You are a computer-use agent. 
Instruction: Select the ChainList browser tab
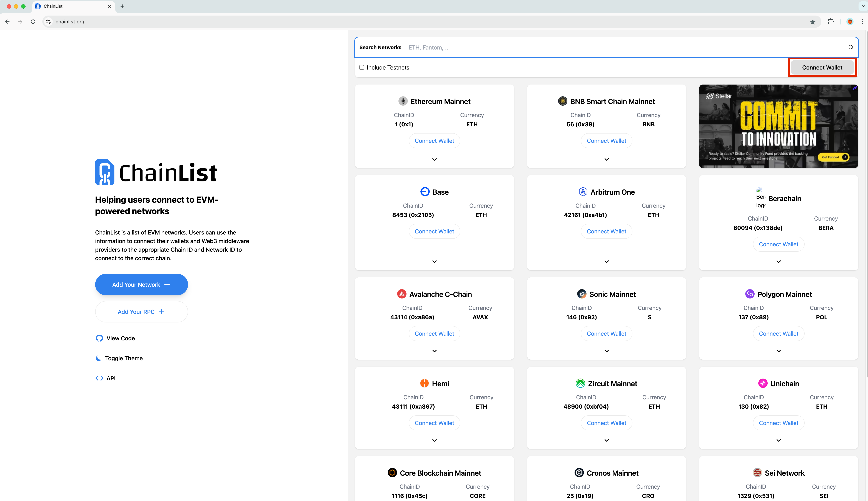click(73, 6)
